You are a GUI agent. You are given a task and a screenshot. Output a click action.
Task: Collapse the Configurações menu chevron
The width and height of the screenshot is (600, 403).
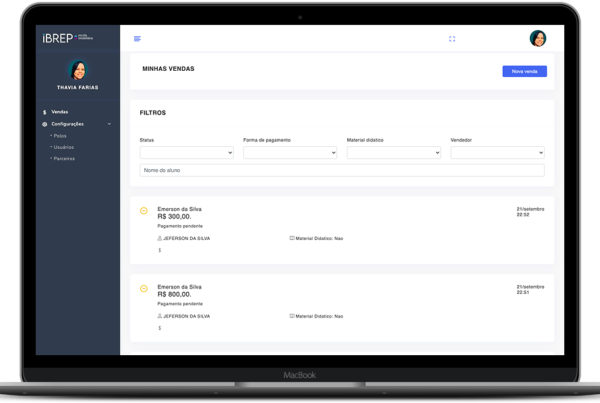click(x=109, y=124)
